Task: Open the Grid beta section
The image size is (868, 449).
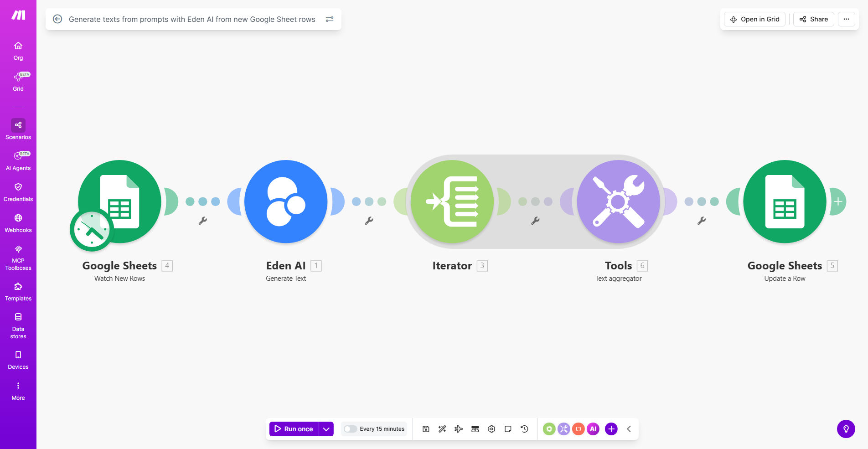Action: [x=18, y=82]
